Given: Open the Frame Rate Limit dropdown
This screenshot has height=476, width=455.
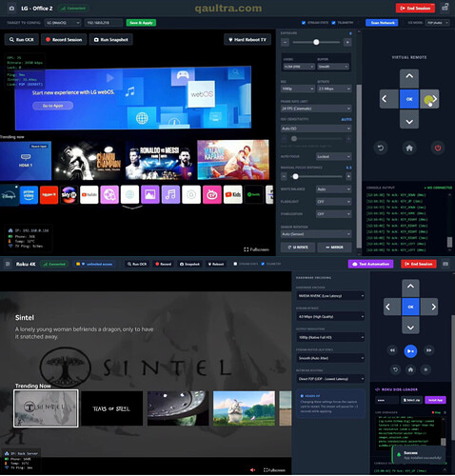Looking at the screenshot, I should point(316,109).
